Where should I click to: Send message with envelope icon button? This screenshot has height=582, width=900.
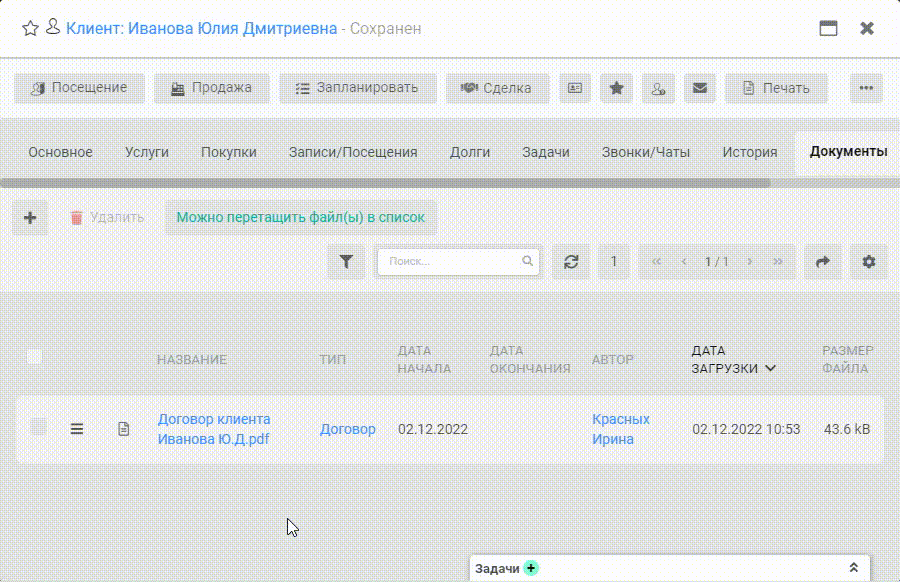(700, 88)
